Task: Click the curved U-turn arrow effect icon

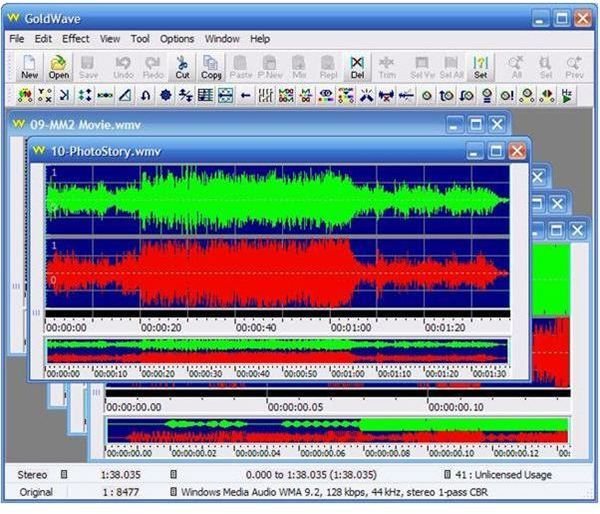Action: click(145, 95)
